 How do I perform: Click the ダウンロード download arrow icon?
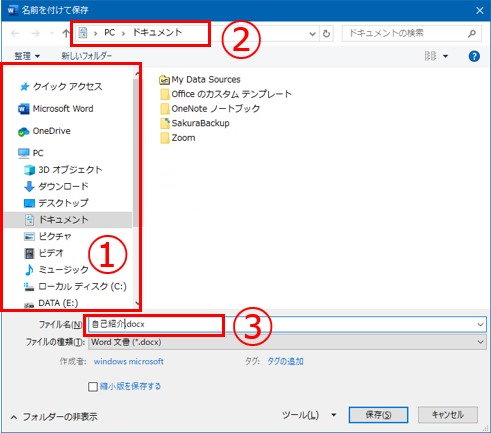29,186
